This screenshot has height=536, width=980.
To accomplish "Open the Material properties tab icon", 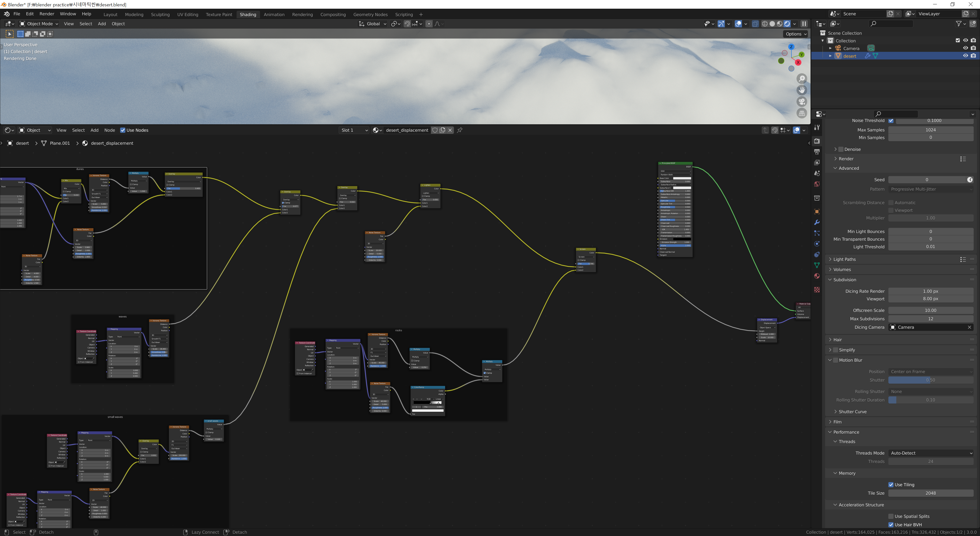I will (x=817, y=276).
